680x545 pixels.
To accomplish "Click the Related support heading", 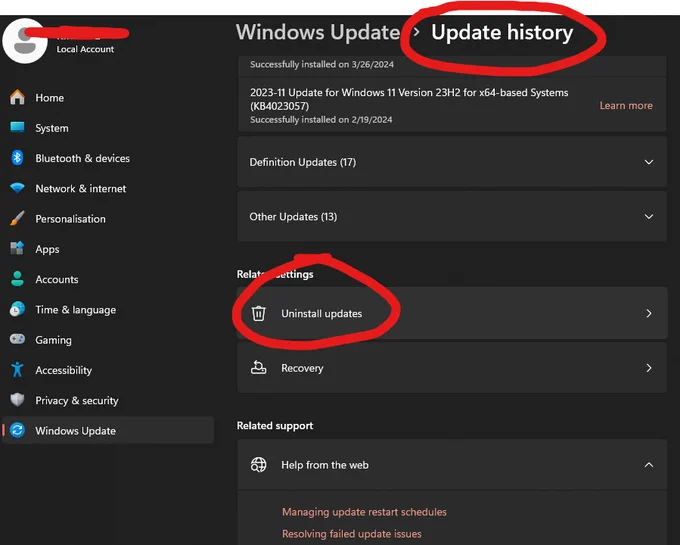I will point(275,426).
